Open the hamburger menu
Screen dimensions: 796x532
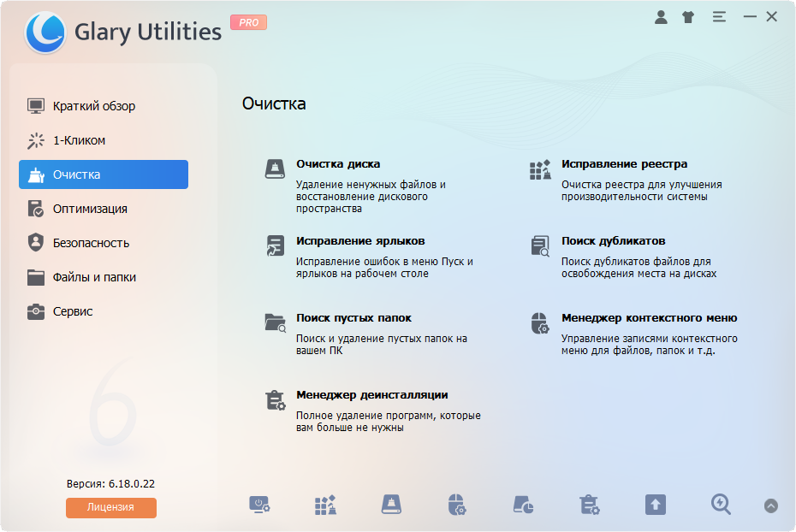[718, 15]
